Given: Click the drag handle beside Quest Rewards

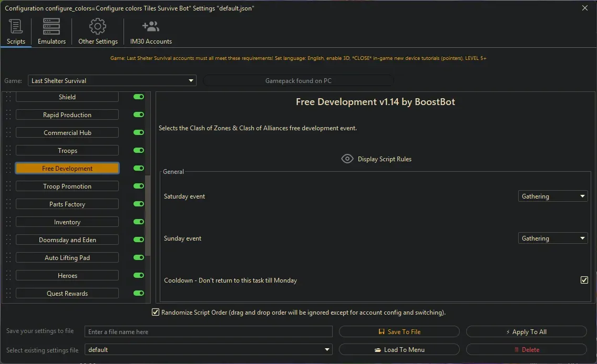Looking at the screenshot, I should [8, 294].
